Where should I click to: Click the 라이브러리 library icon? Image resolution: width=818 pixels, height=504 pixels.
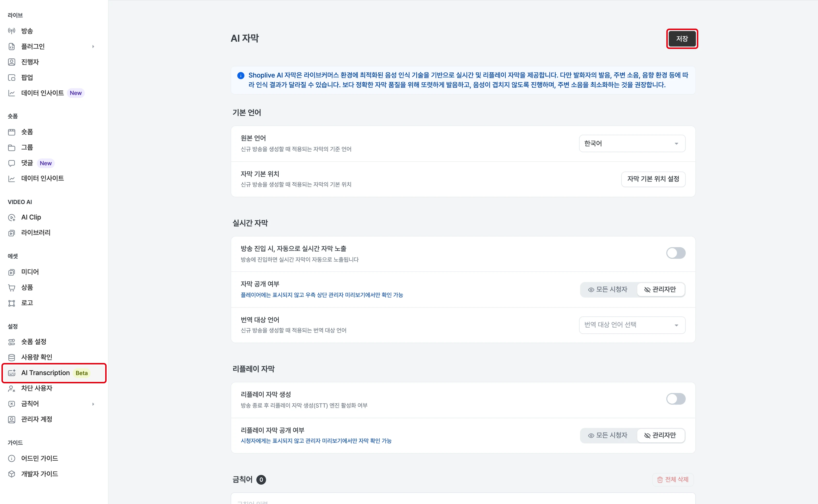12,233
